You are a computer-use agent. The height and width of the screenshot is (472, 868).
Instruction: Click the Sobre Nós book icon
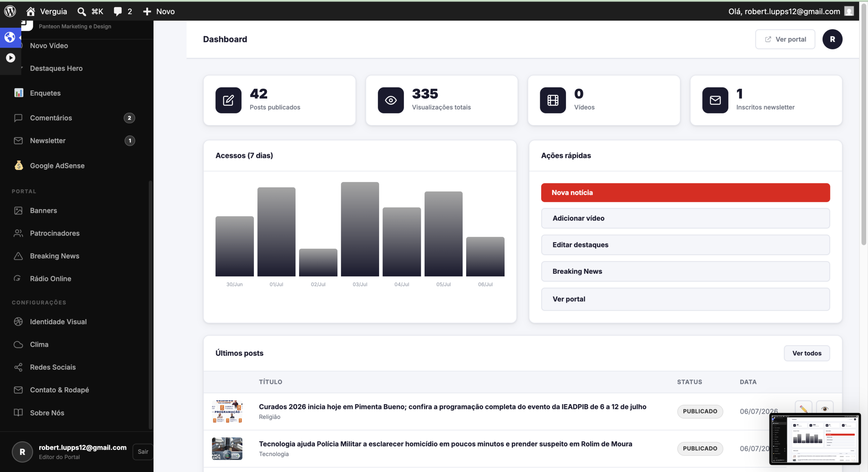click(x=18, y=412)
